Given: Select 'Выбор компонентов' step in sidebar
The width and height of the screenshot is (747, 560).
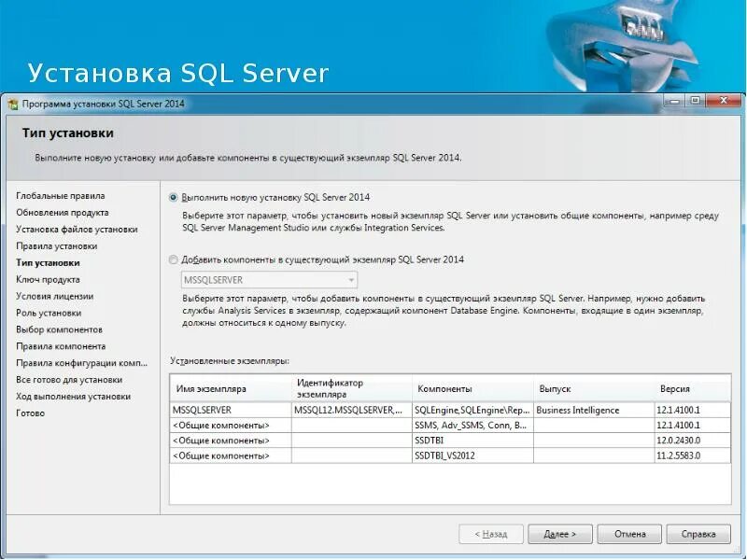Looking at the screenshot, I should pyautogui.click(x=59, y=329).
